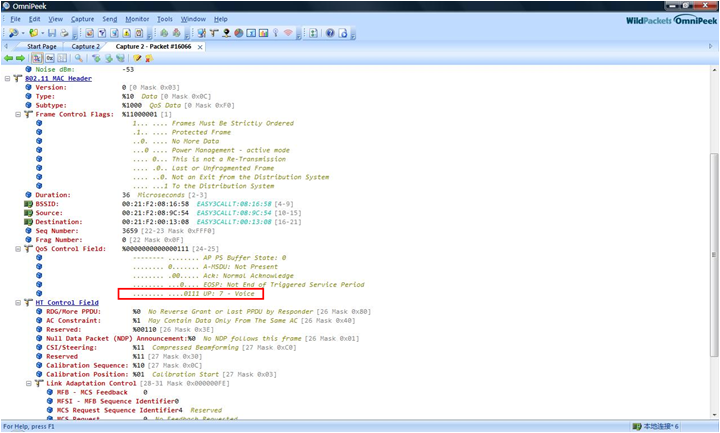The height and width of the screenshot is (433, 720).
Task: Click the network monitor icon beside filter icon
Action: click(x=202, y=33)
